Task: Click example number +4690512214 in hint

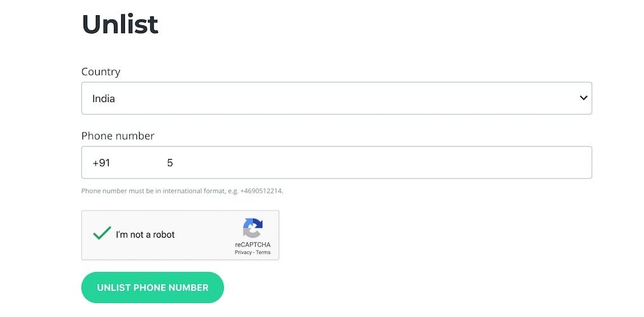Action: coord(261,191)
